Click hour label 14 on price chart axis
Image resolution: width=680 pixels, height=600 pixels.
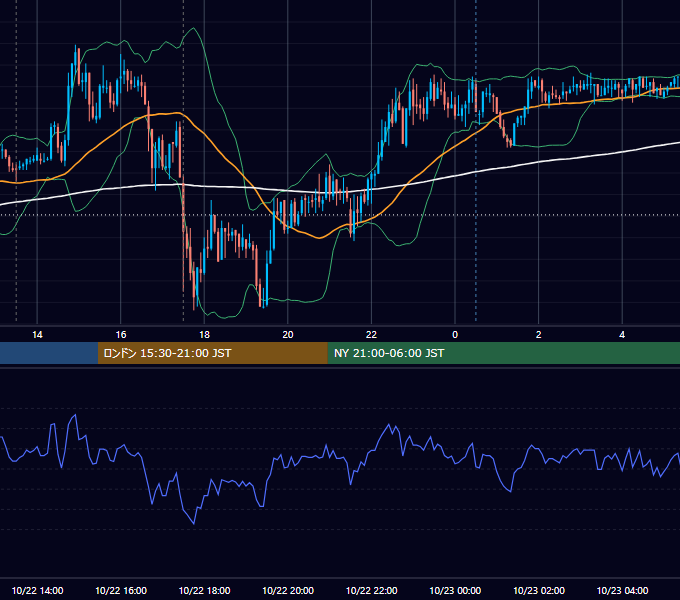pyautogui.click(x=37, y=335)
